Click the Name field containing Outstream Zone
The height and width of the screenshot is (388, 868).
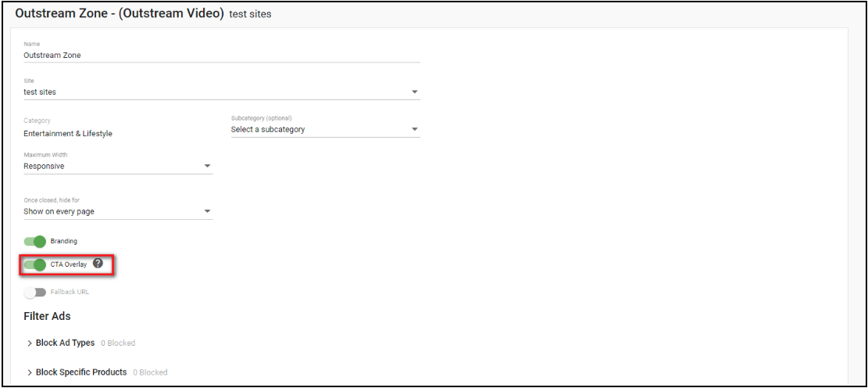[x=221, y=56]
